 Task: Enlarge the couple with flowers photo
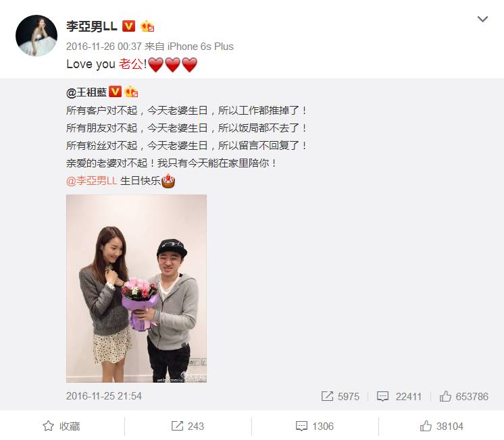point(136,288)
